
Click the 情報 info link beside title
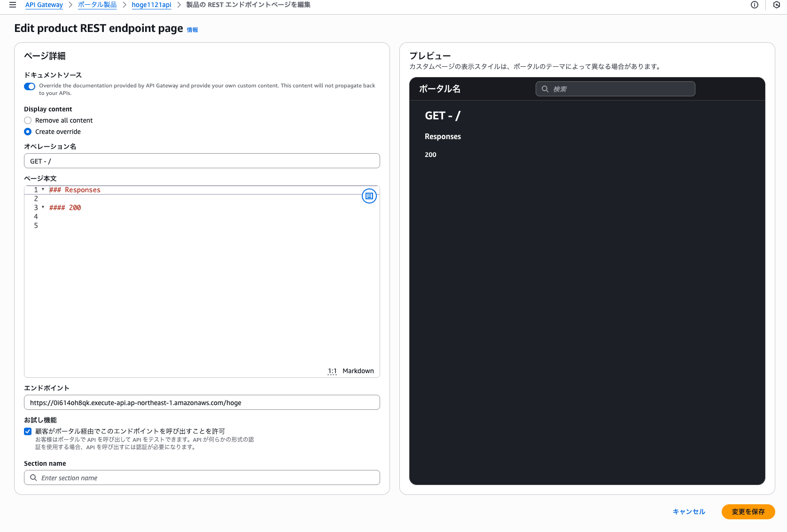point(192,30)
